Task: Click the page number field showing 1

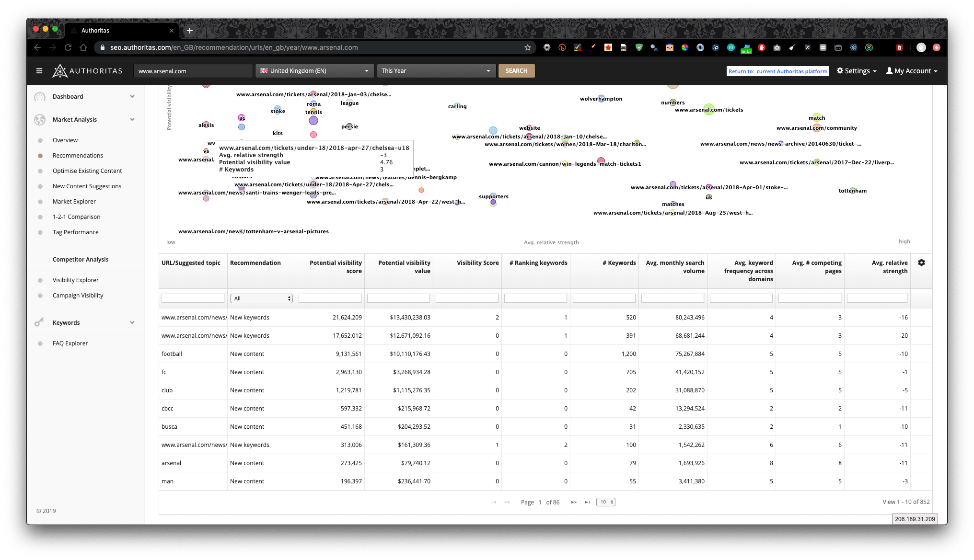Action: click(540, 502)
